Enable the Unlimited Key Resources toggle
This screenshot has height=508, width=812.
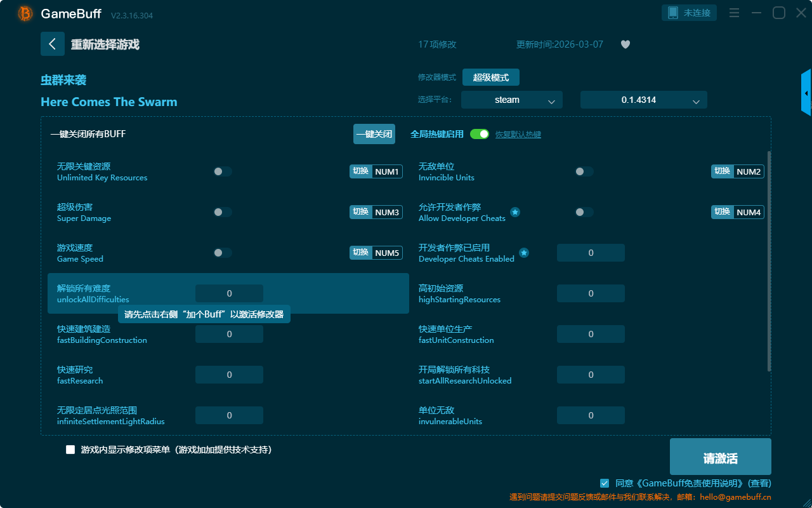(223, 171)
